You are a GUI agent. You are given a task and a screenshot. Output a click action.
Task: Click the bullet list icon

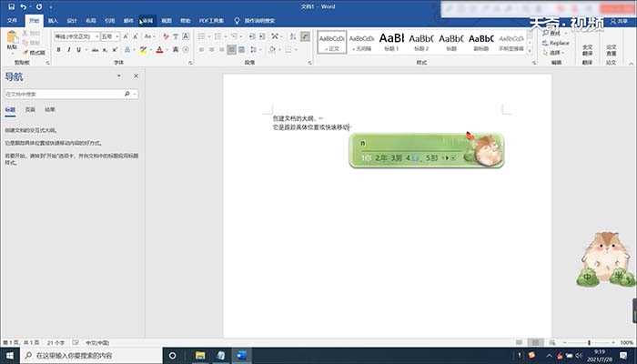click(x=199, y=36)
